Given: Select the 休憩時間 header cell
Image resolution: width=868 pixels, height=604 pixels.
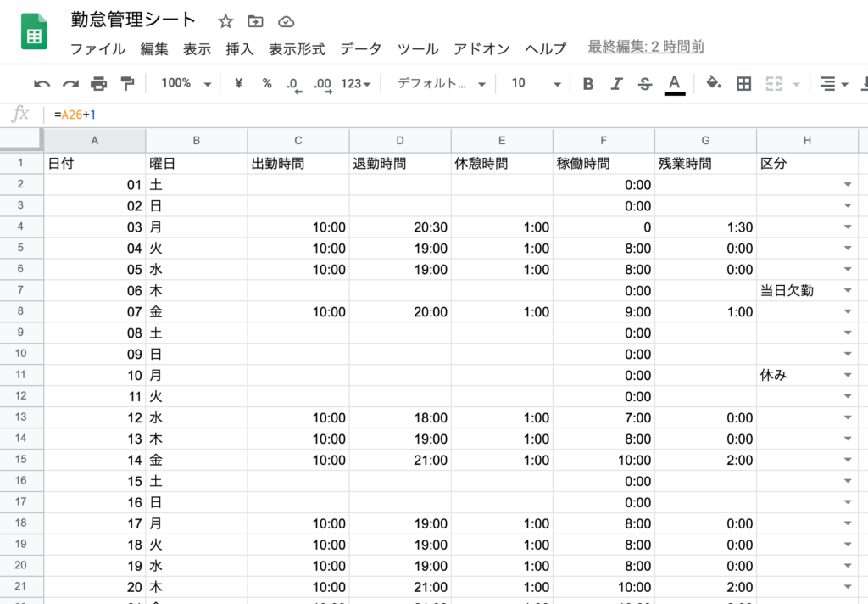Looking at the screenshot, I should tap(502, 164).
